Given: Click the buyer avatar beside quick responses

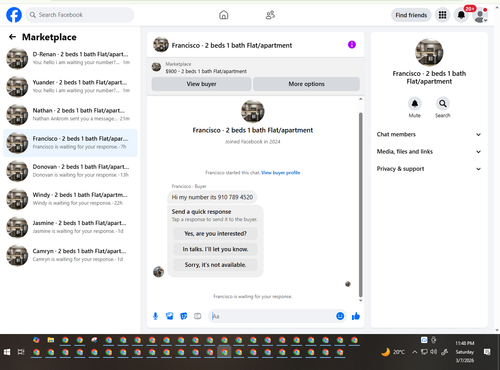Looking at the screenshot, I should (158, 272).
